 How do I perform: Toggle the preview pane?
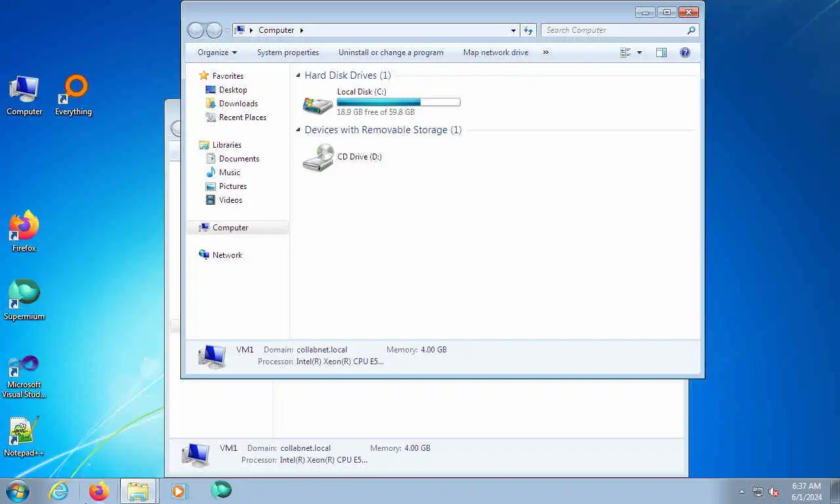click(661, 52)
